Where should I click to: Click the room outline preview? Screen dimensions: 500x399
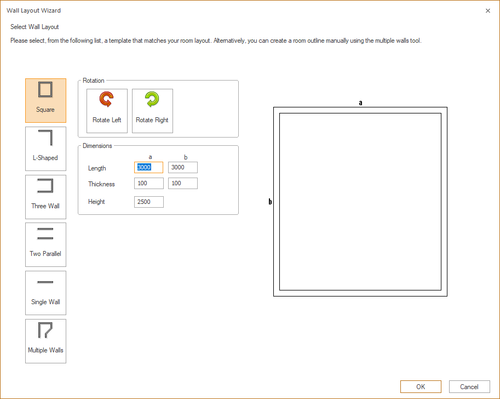tap(360, 202)
